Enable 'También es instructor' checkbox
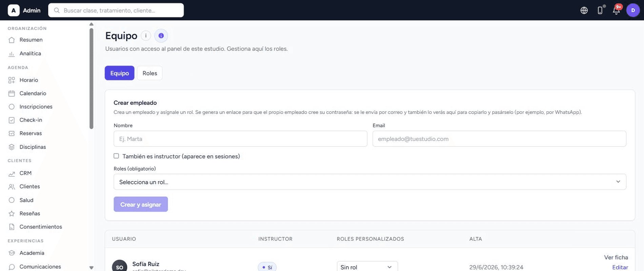The width and height of the screenshot is (644, 271). pyautogui.click(x=116, y=156)
